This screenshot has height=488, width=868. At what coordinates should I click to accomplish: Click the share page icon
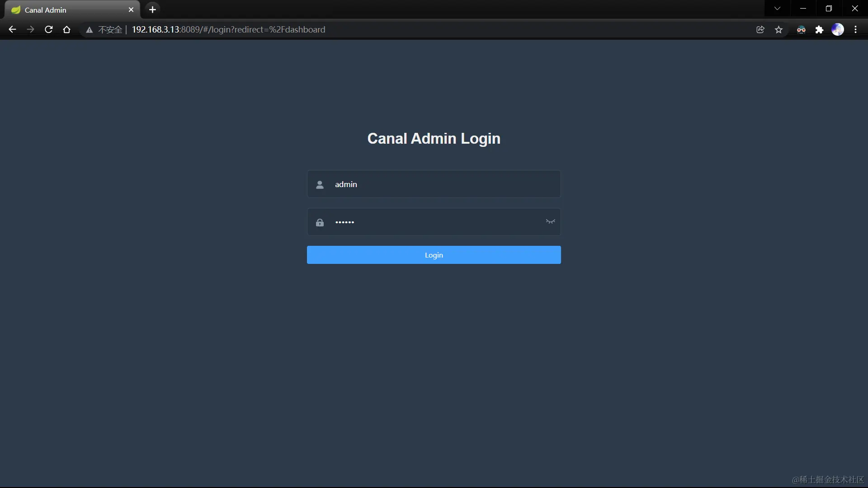pos(760,30)
